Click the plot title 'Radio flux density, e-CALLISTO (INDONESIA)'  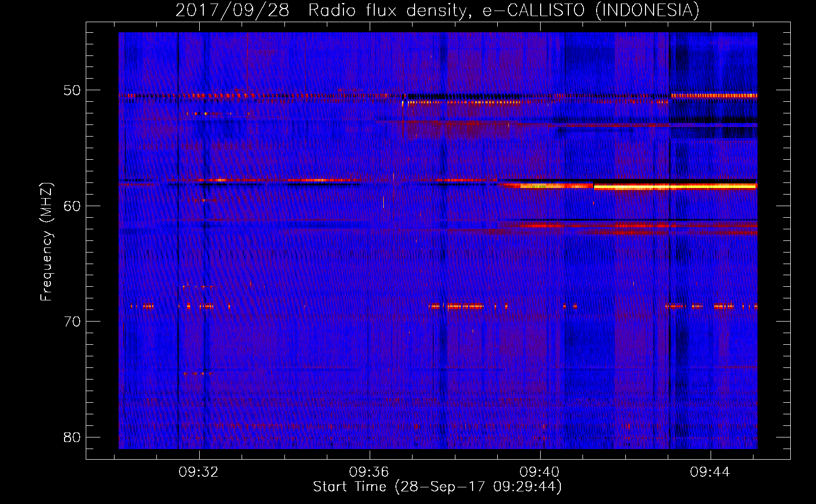click(503, 10)
